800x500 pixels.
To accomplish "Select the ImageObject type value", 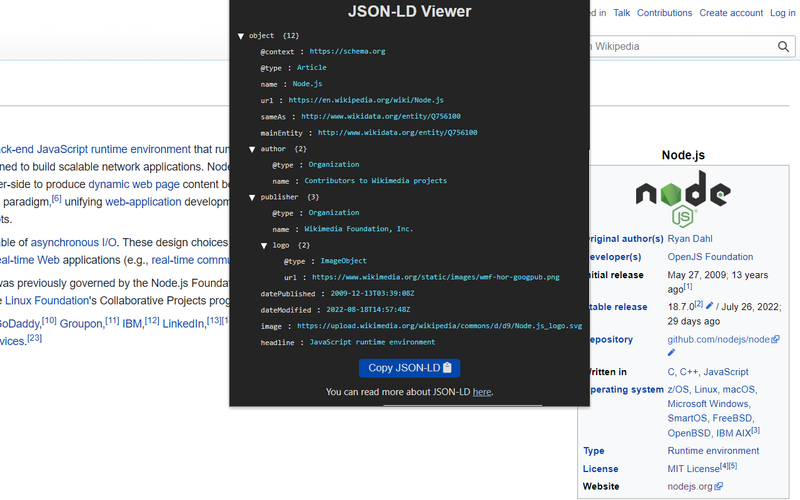I will pos(343,261).
